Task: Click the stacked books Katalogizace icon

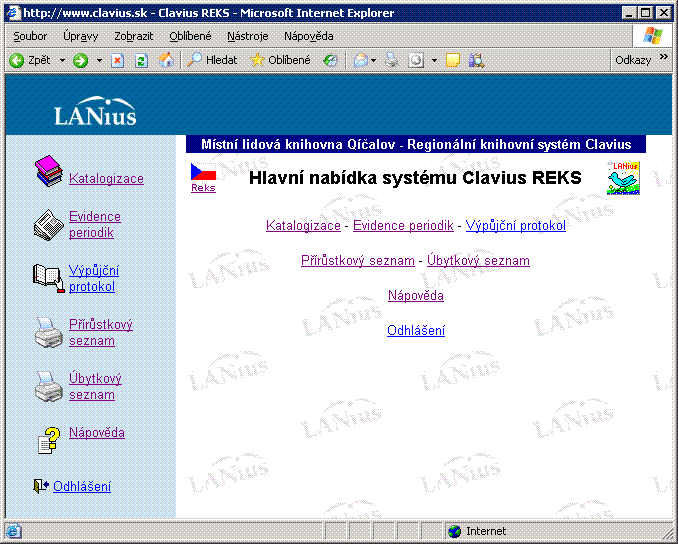Action: tap(49, 171)
